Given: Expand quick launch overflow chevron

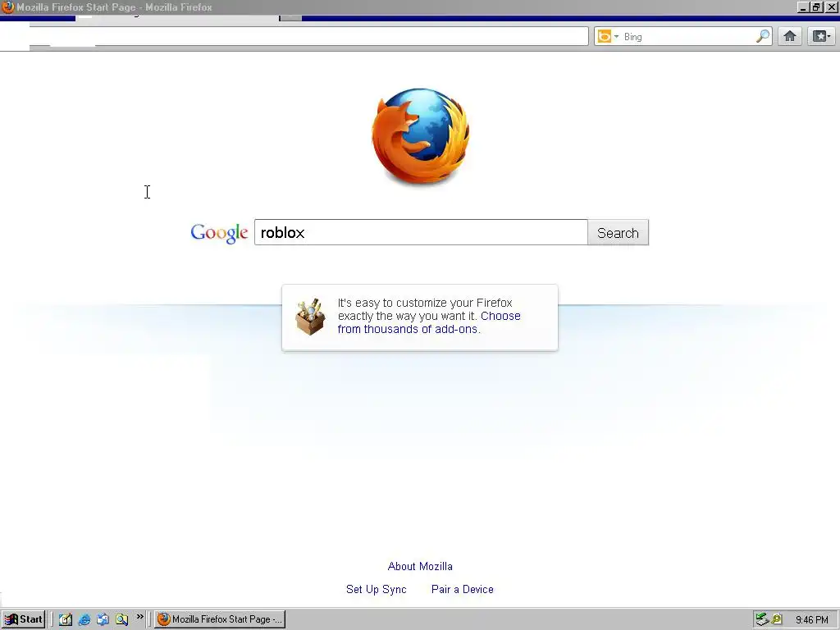Looking at the screenshot, I should (139, 617).
